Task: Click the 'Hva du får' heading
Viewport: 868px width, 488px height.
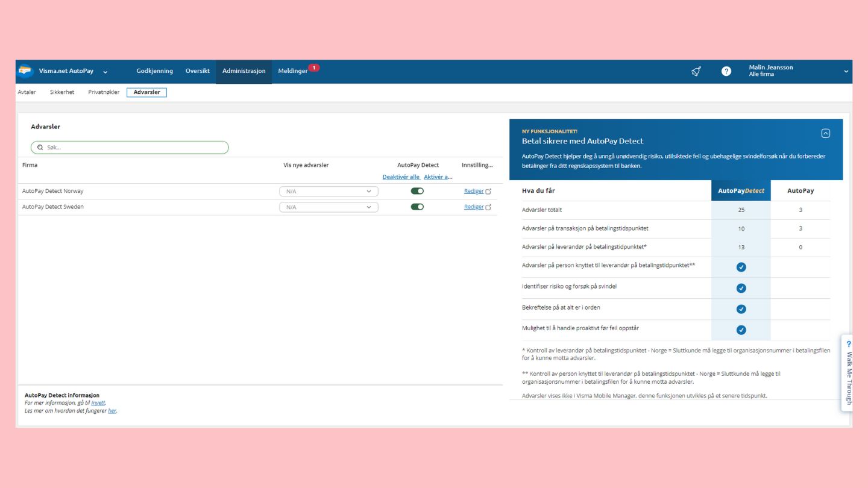Action: click(538, 190)
